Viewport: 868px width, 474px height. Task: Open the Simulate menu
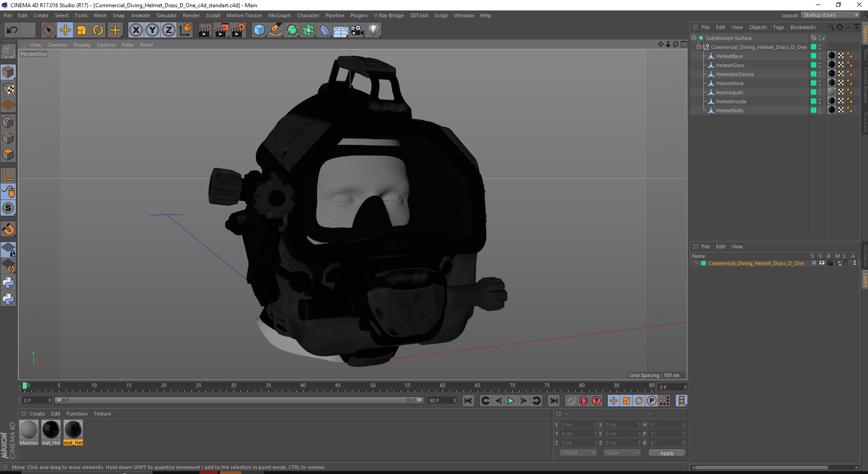[x=166, y=15]
